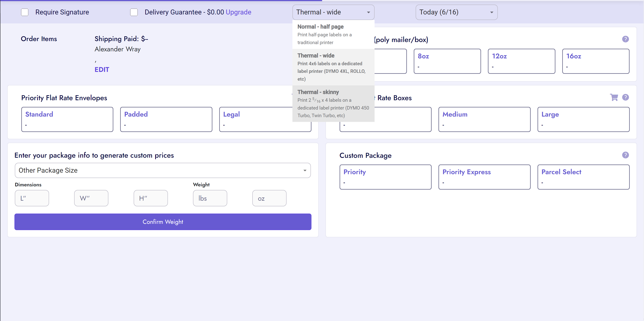
Task: Choose the Priority Express custom package
Action: click(x=484, y=177)
